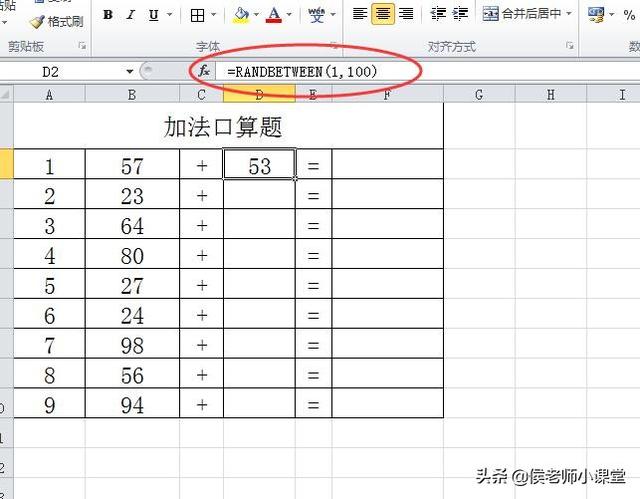The image size is (640, 499).
Task: Open font color dropdown arrow
Action: tap(289, 15)
